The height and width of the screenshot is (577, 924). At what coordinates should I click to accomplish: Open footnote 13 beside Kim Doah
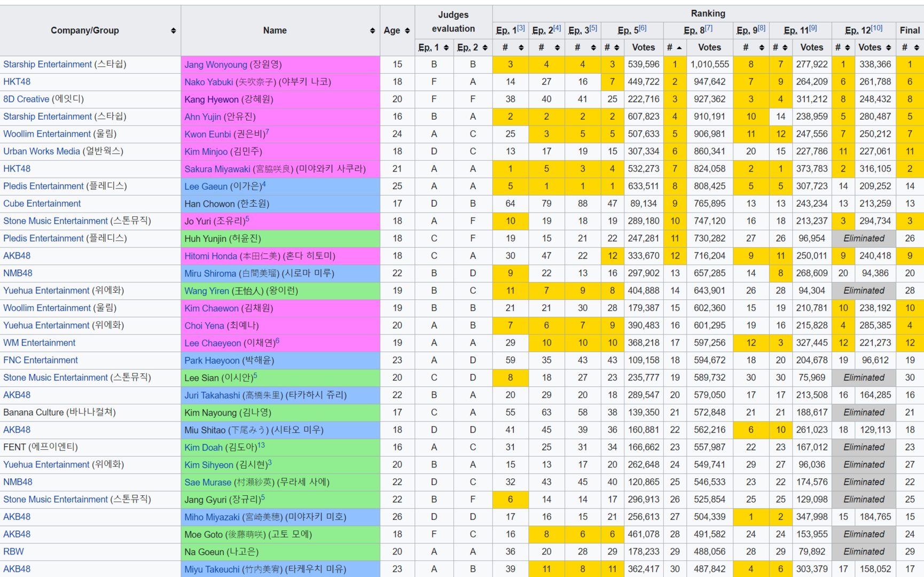click(261, 445)
